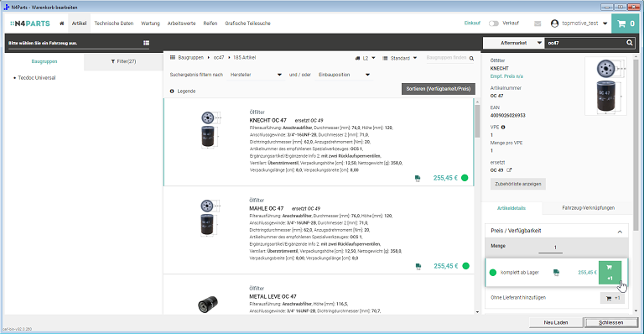This screenshot has height=334, width=644.
Task: Click the METAL LEVE OC 47 product image
Action: [x=208, y=305]
